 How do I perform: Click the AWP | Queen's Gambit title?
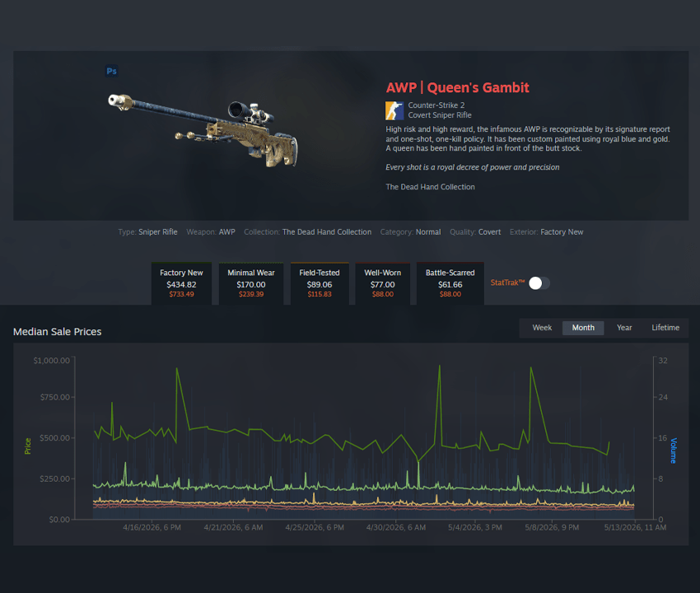click(458, 87)
